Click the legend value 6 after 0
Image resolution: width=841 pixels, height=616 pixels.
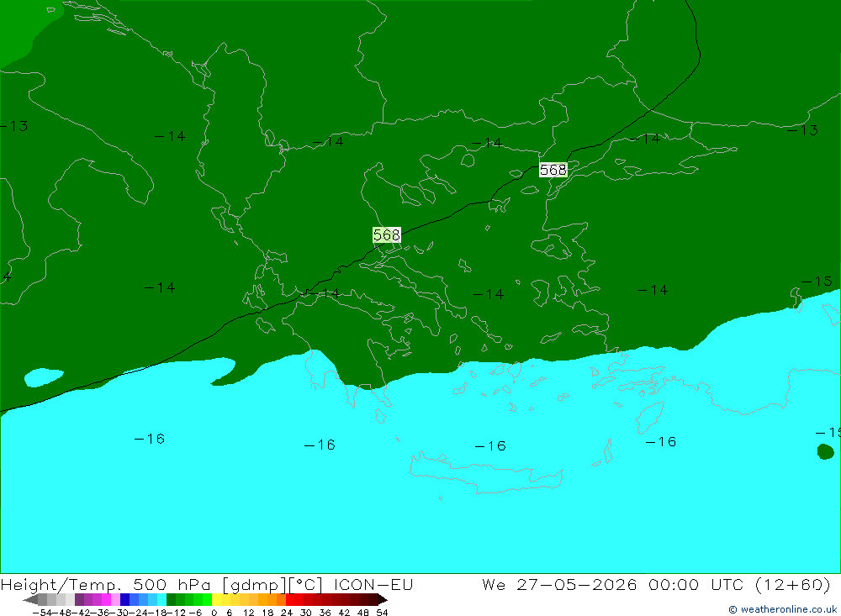pyautogui.click(x=229, y=613)
